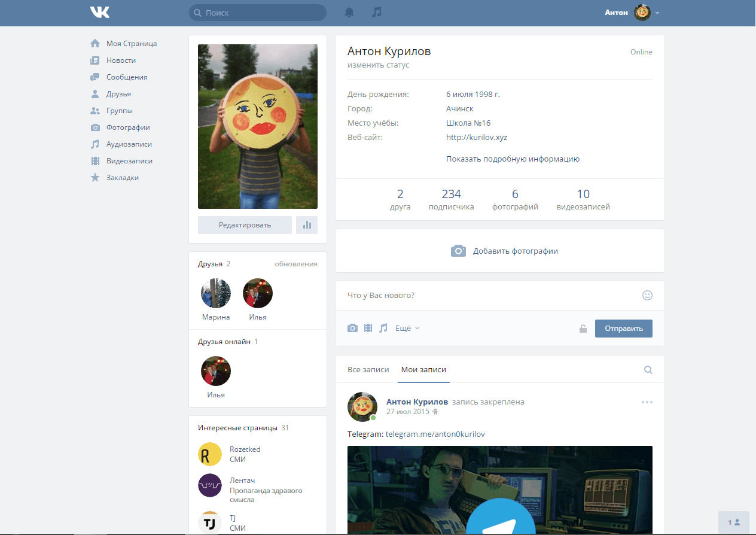
Task: Click the VK logo in the header
Action: [100, 12]
